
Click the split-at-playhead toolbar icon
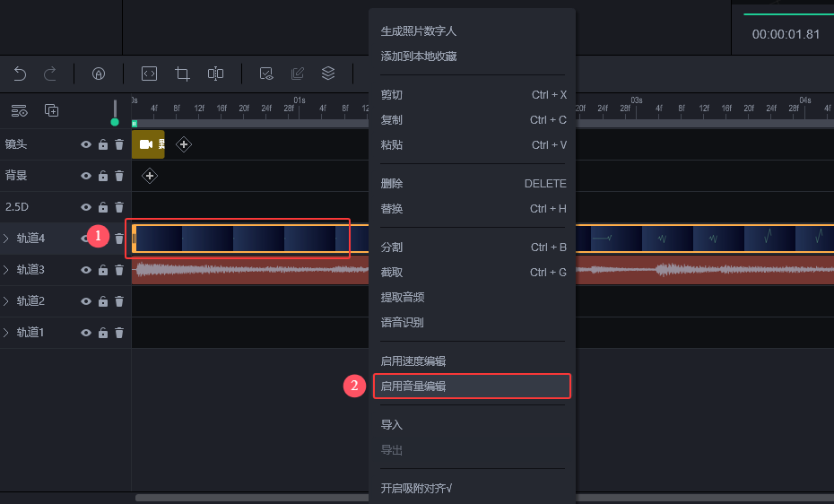pos(215,74)
